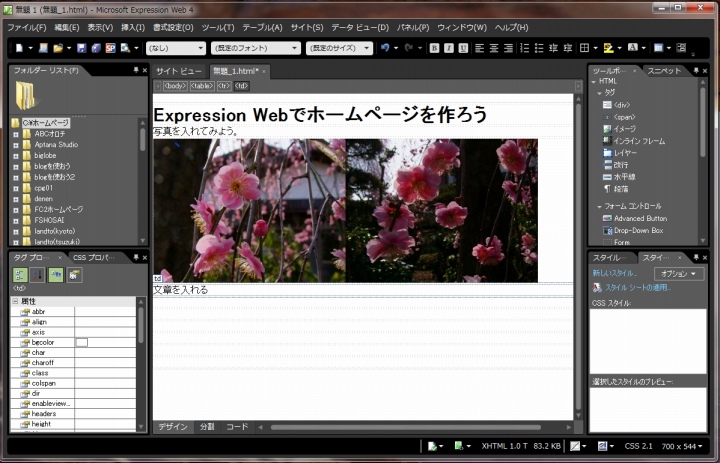Open the テーブル(A) menu
This screenshot has width=720, height=463.
point(262,28)
